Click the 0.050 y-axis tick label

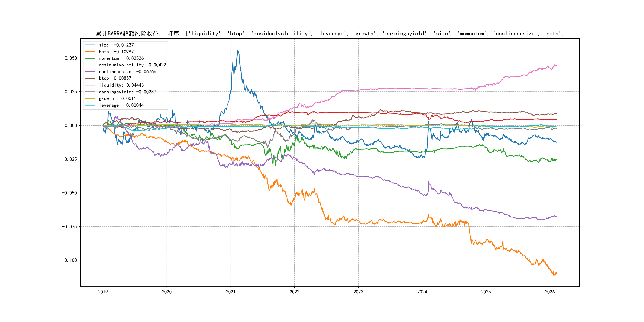tap(71, 58)
